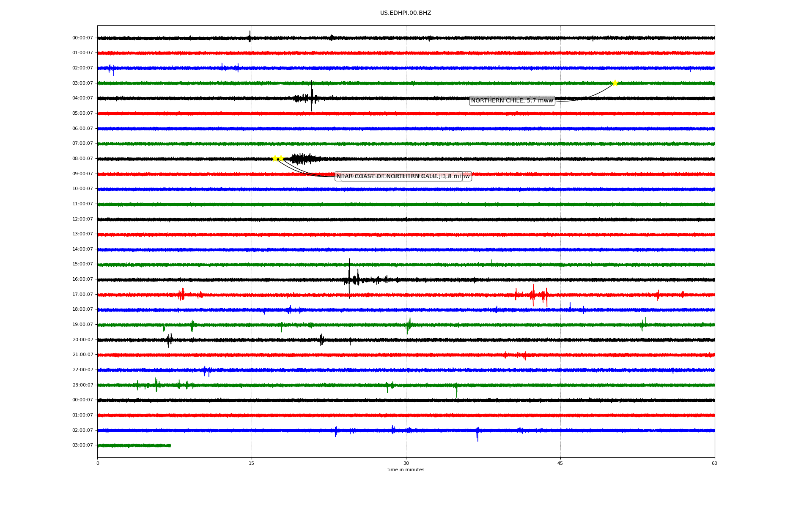Click the 16:00:07 time label
Image resolution: width=812 pixels, height=508 pixels.
point(82,279)
